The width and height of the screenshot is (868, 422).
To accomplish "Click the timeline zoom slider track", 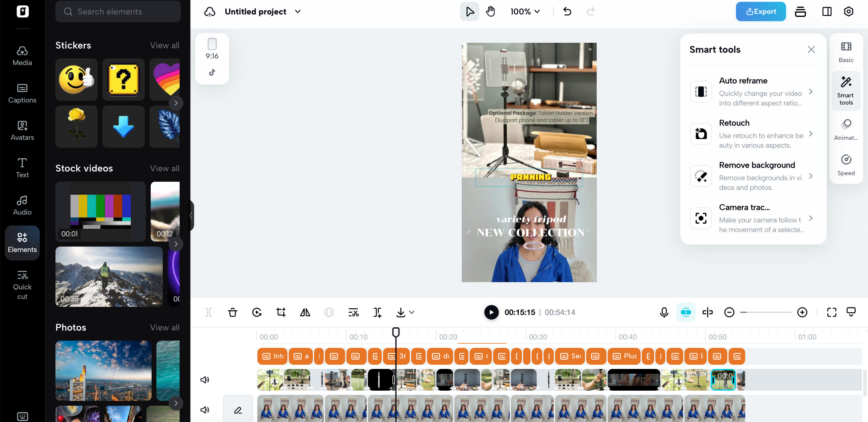I will pyautogui.click(x=766, y=313).
